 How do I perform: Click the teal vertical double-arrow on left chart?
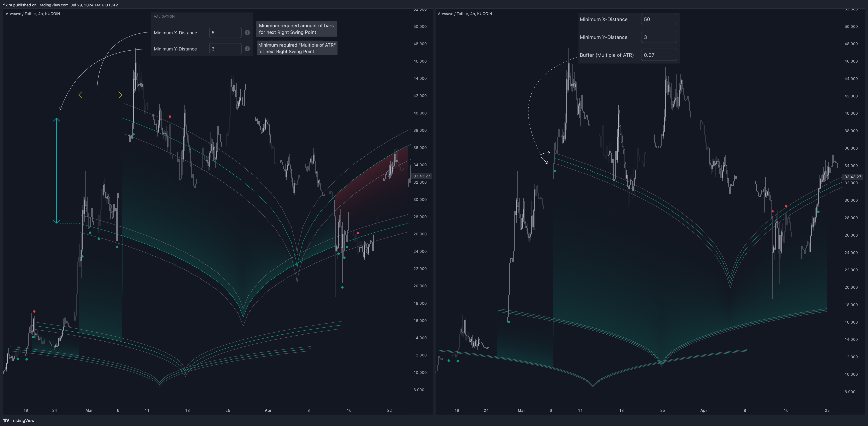(x=57, y=171)
